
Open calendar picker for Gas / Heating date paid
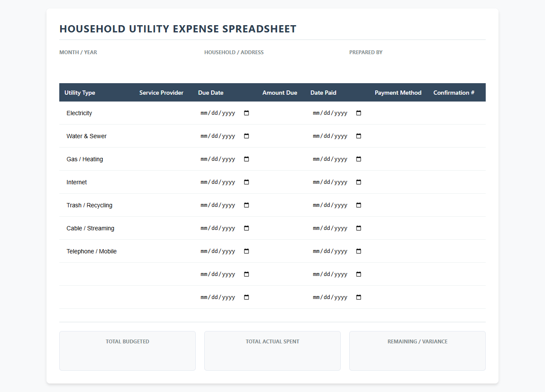coord(359,159)
